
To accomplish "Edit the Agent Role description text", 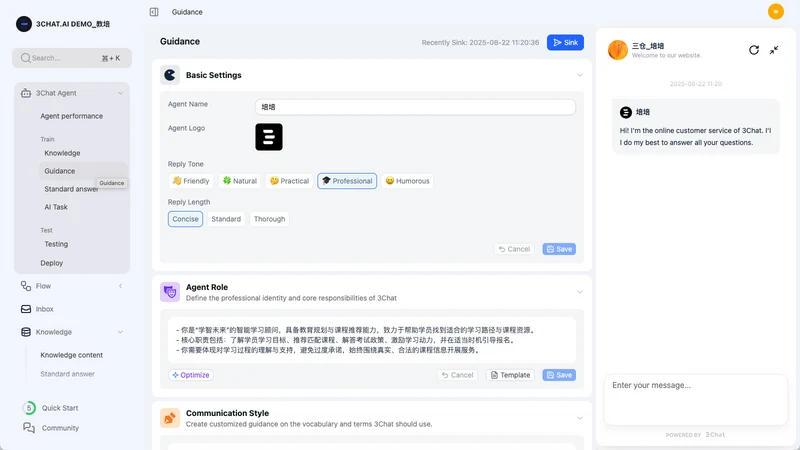I will 372,340.
